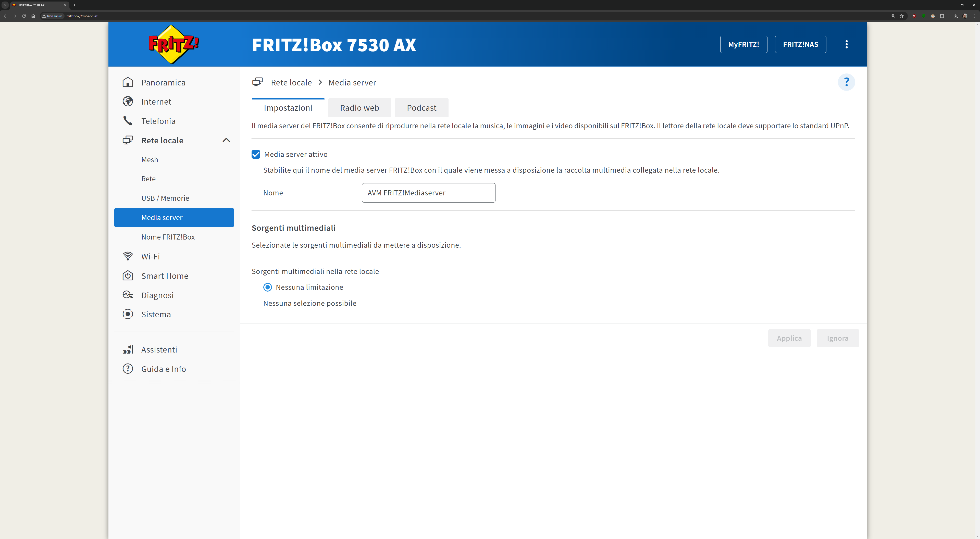Open the USB / Memorie submenu item
Screen dimensions: 980x539
[x=165, y=198]
